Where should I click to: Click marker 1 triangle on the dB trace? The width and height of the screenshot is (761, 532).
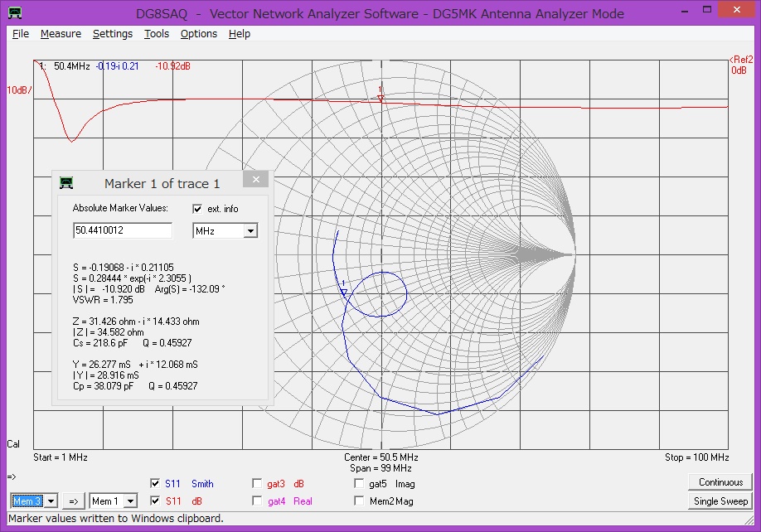[380, 98]
